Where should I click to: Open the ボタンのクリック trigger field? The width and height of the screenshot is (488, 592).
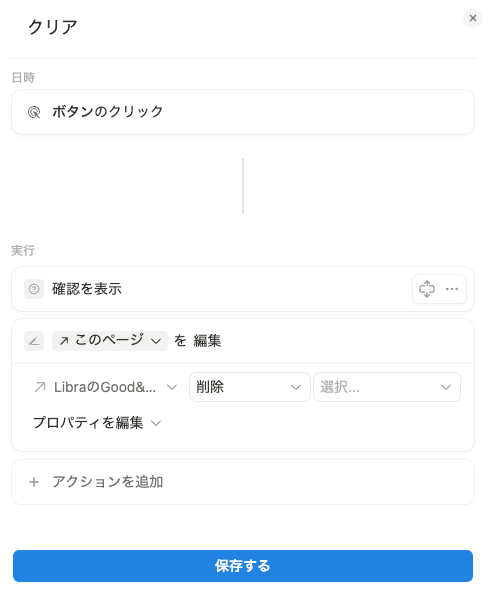243,112
